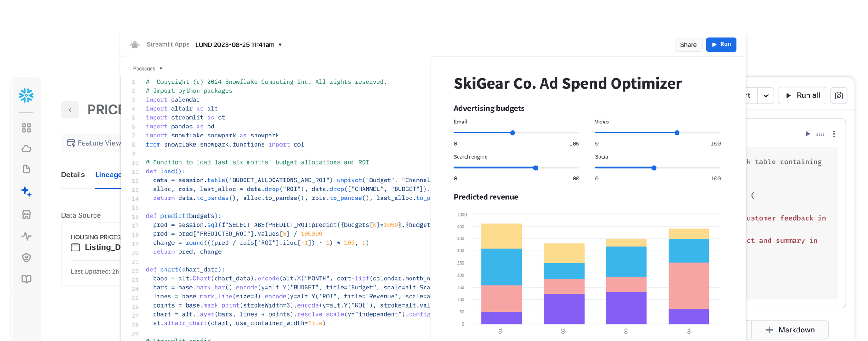This screenshot has height=341, width=868.
Task: Click the Snowflake logo in sidebar
Action: tap(26, 95)
